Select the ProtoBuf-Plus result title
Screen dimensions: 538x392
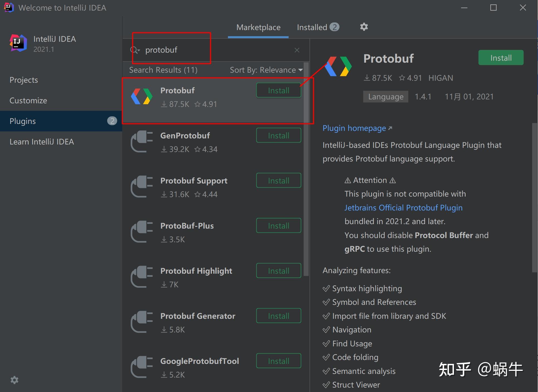pos(187,226)
